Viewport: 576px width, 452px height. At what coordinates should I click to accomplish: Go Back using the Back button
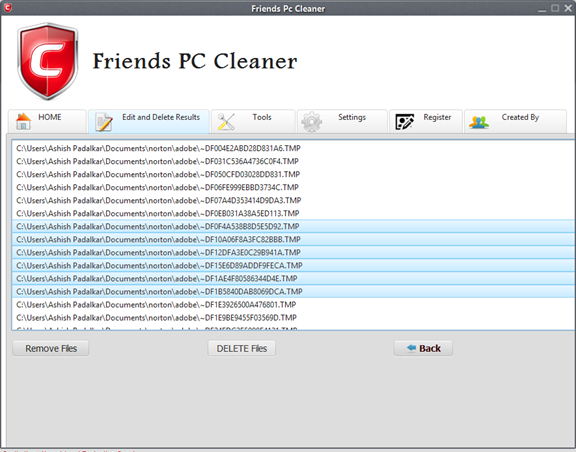click(423, 348)
